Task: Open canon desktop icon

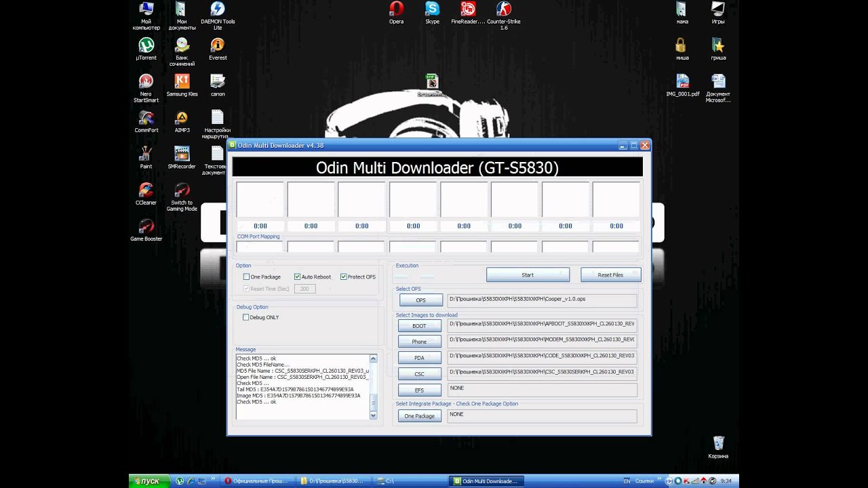Action: (218, 85)
